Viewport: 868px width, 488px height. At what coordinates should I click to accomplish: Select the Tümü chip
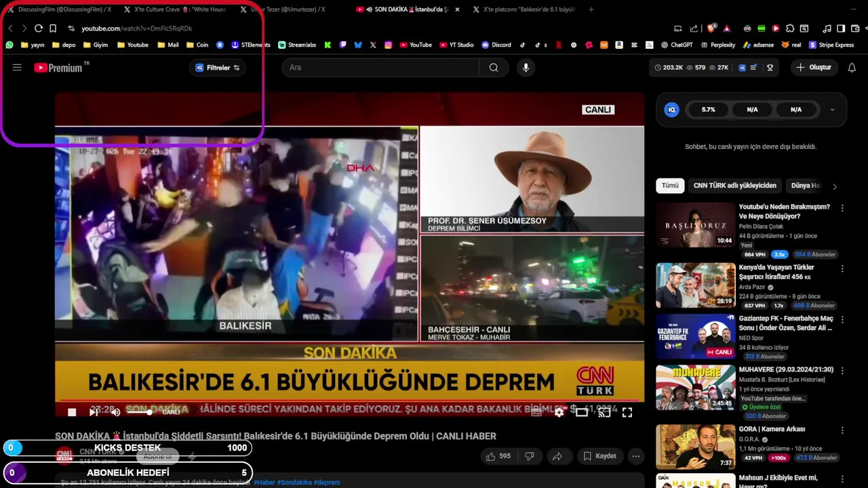670,186
